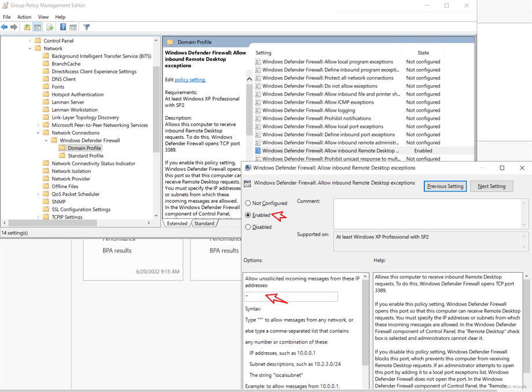Click the BranchCache folder icon

click(46, 64)
